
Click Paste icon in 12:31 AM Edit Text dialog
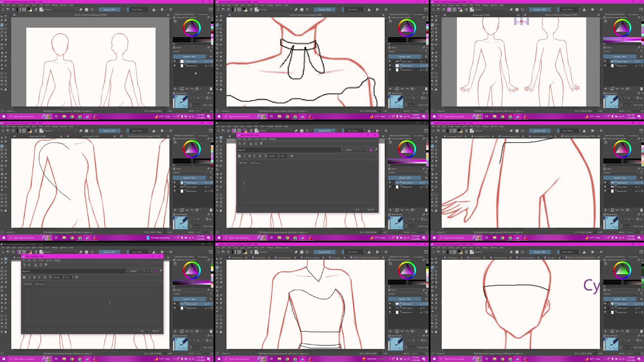(x=261, y=144)
